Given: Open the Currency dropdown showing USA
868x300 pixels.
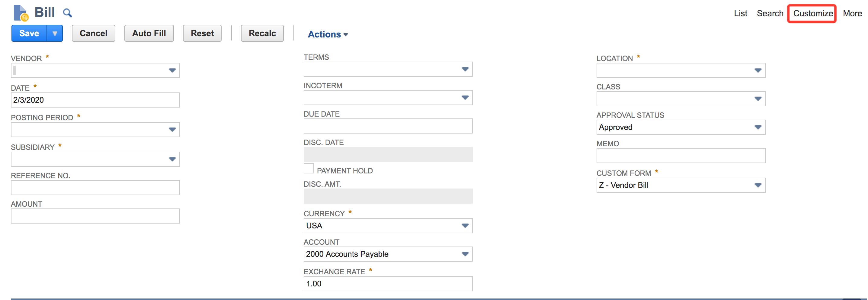Looking at the screenshot, I should 465,226.
